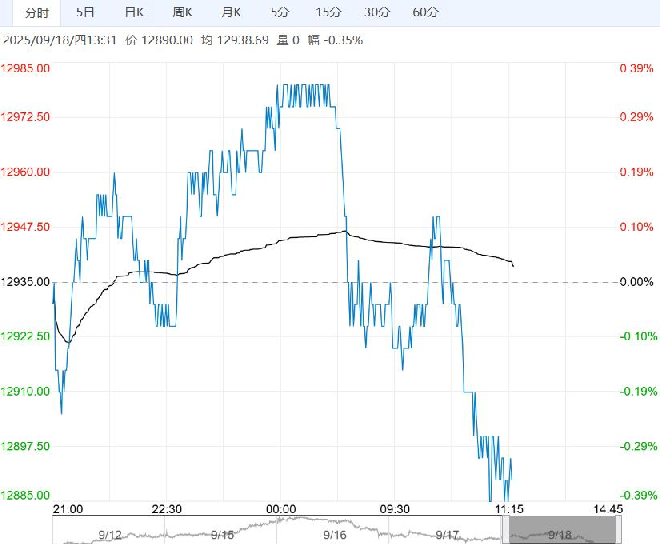This screenshot has height=547, width=660.
Task: Open the 月K monthly candlestick tab
Action: pyautogui.click(x=231, y=12)
